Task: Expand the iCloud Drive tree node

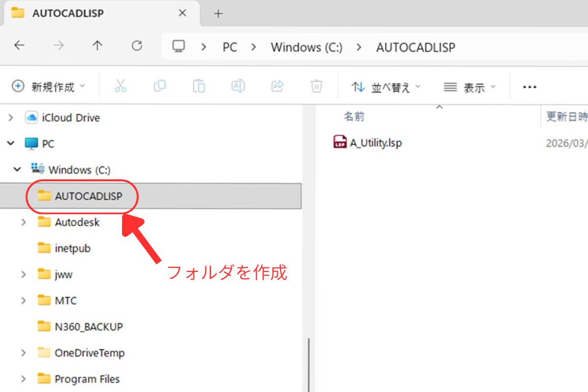Action: click(11, 118)
